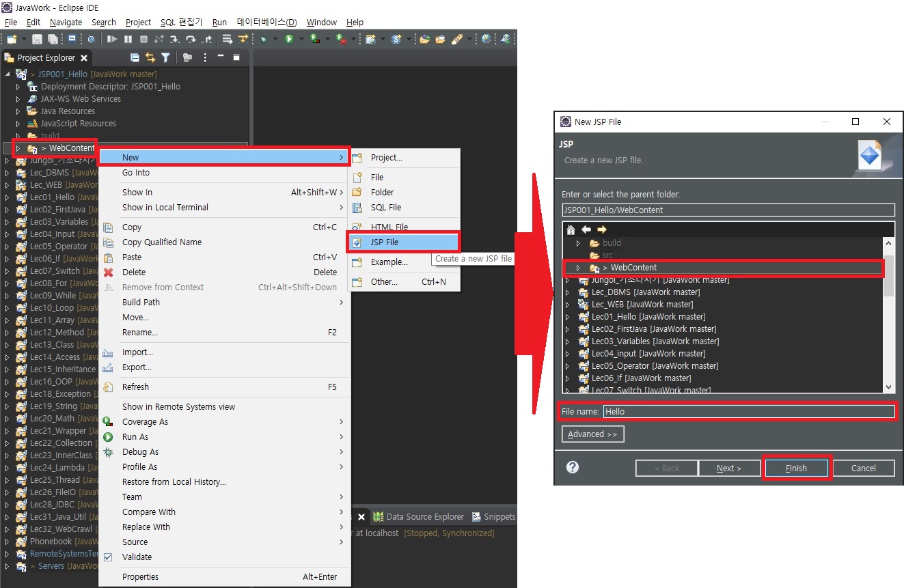This screenshot has width=904, height=588.
Task: Click the Suspend debug icon
Action: point(128,39)
